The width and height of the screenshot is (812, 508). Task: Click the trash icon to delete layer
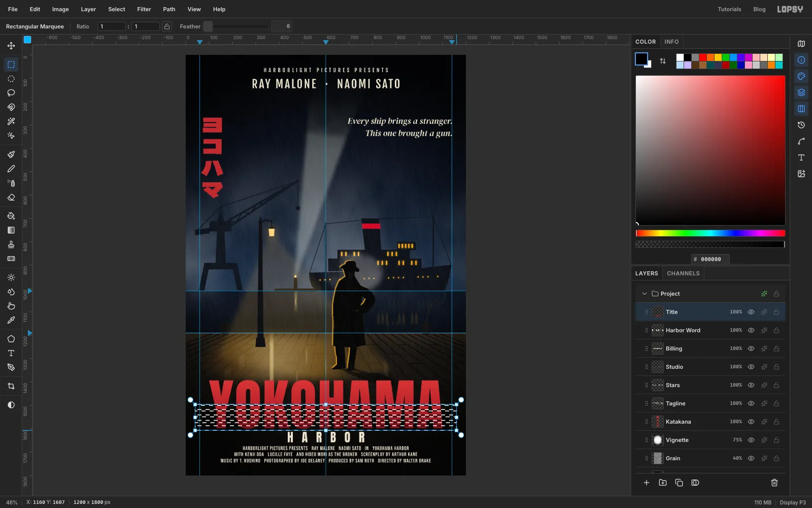(774, 483)
